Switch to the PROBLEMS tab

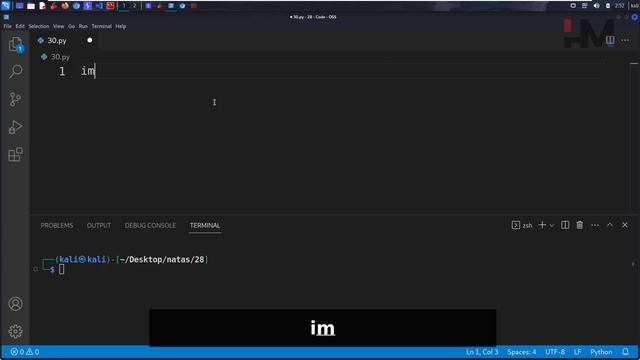57,225
